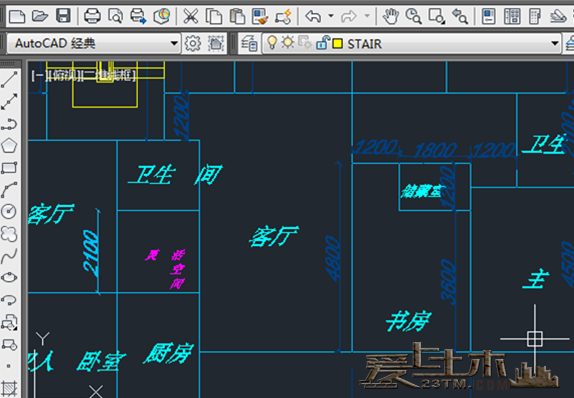Click the Workspace Settings gear button
This screenshot has height=398, width=574.
pyautogui.click(x=193, y=44)
